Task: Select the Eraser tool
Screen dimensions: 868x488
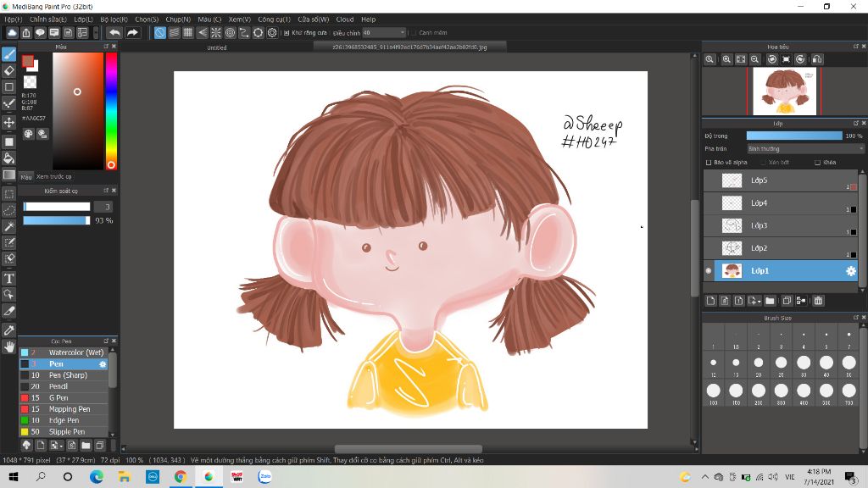Action: pyautogui.click(x=8, y=71)
